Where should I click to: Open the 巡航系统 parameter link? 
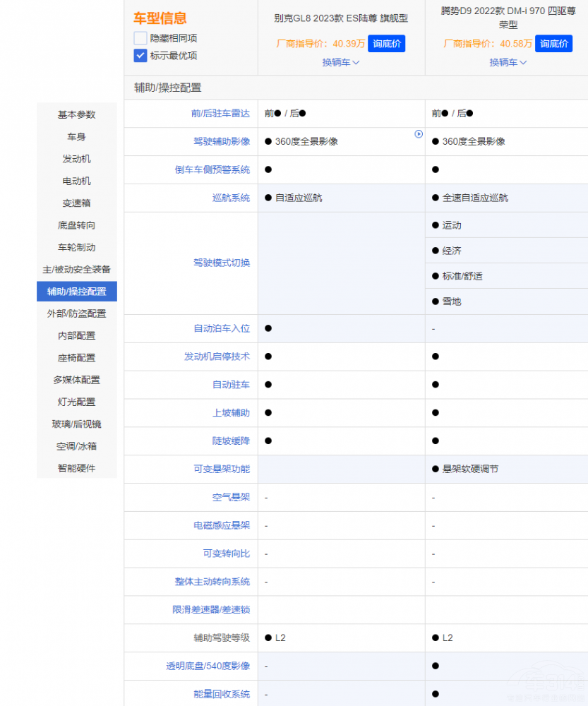[x=231, y=198]
